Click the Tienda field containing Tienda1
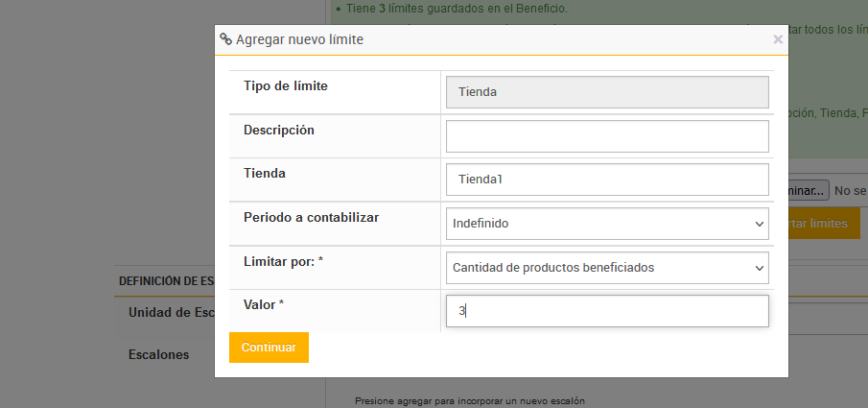868x408 pixels. pos(607,180)
